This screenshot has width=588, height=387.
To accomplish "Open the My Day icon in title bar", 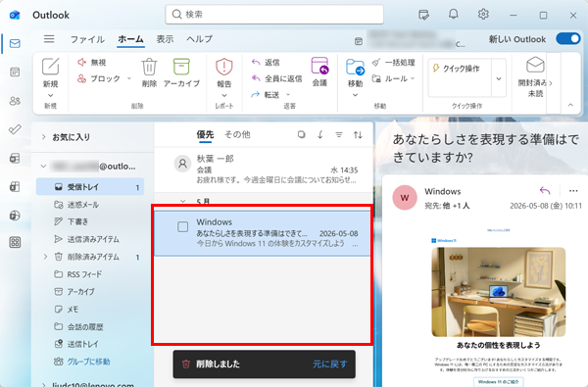I will (423, 15).
